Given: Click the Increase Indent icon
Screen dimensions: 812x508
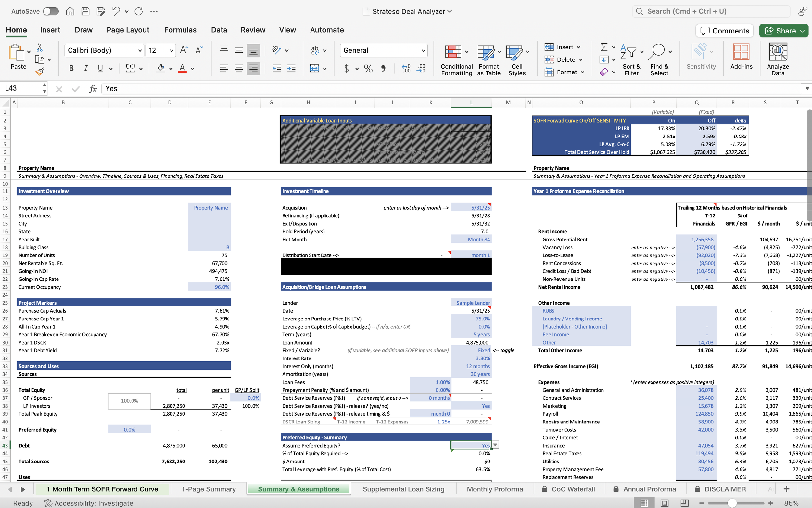Looking at the screenshot, I should (291, 69).
